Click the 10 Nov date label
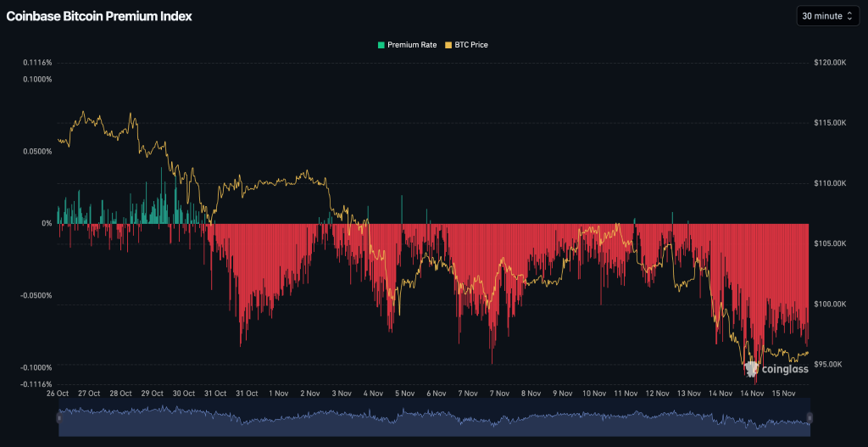The width and height of the screenshot is (868, 447). [593, 394]
